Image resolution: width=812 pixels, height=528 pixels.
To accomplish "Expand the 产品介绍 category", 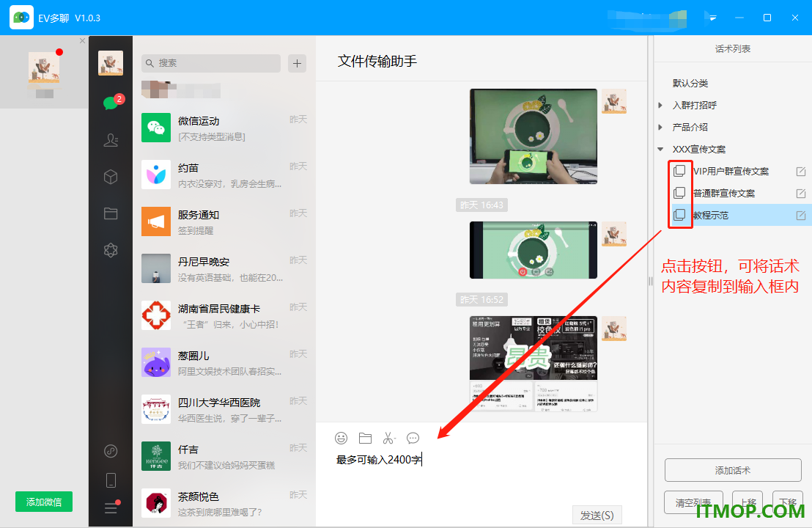I will [x=660, y=127].
